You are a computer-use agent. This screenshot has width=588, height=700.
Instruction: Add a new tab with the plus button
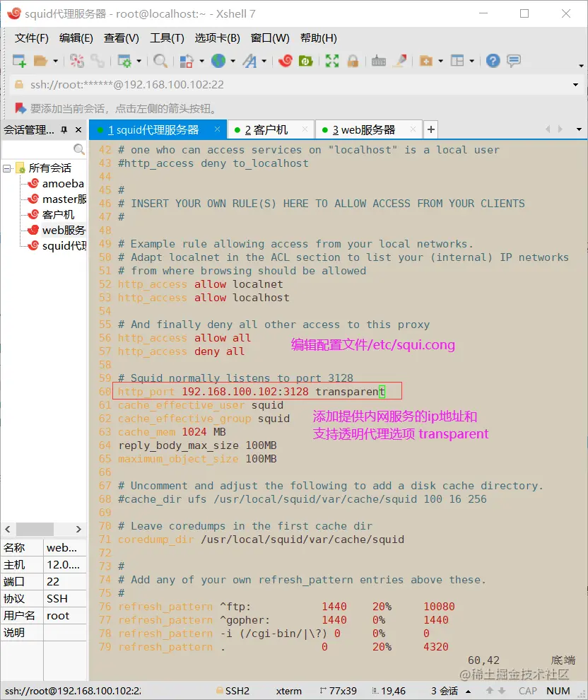(430, 129)
